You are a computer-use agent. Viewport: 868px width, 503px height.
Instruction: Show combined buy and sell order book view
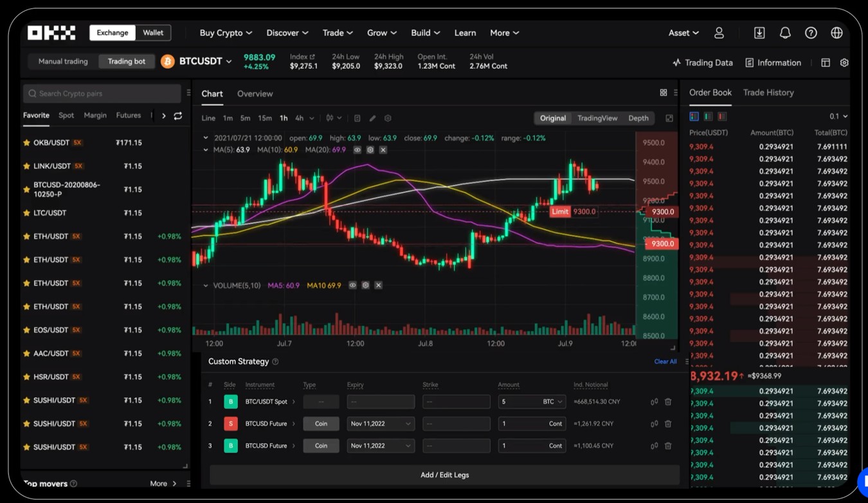694,116
